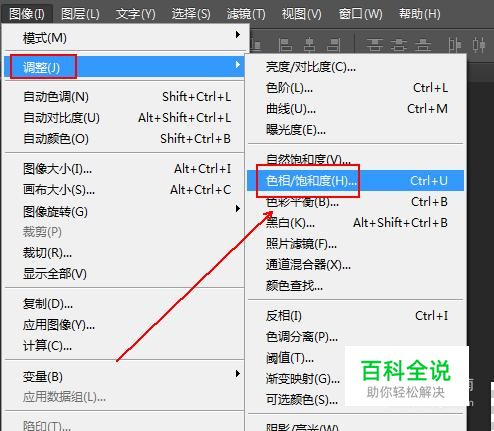Open the 图层(L) menu
The height and width of the screenshot is (431, 494).
(80, 14)
